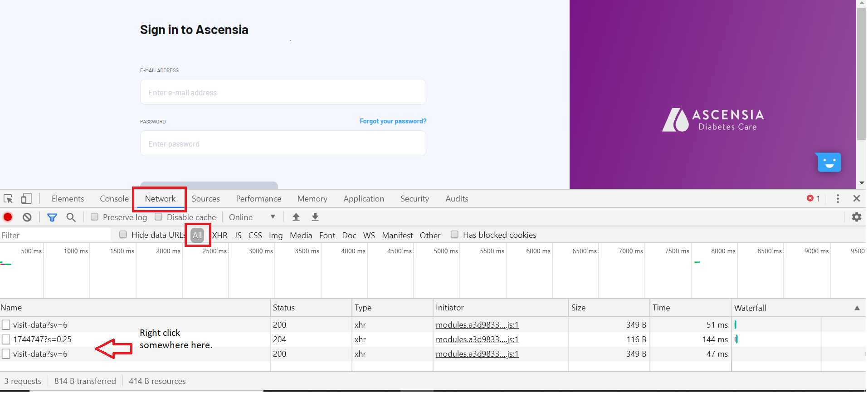Click the 814 B transferred status text
The height and width of the screenshot is (393, 868).
click(85, 381)
